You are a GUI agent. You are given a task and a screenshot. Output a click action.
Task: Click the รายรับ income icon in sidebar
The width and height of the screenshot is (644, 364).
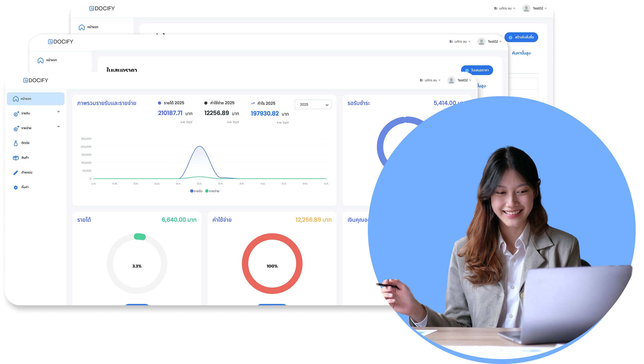click(16, 113)
